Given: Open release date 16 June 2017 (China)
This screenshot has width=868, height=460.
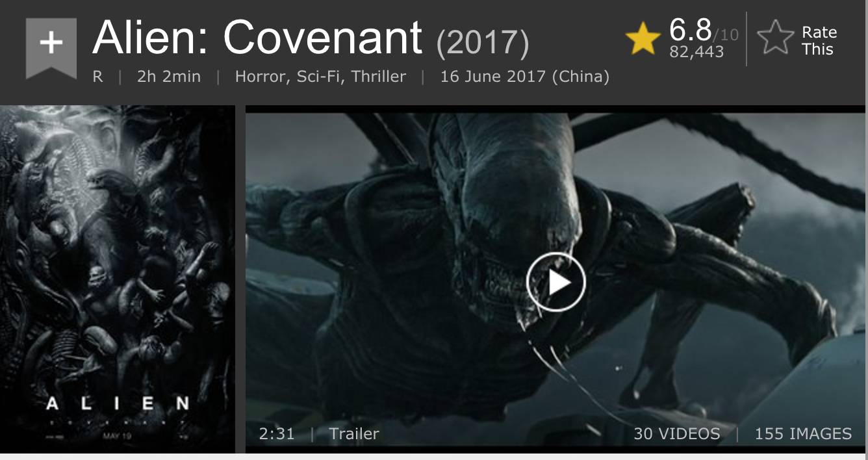Looking at the screenshot, I should pos(525,77).
